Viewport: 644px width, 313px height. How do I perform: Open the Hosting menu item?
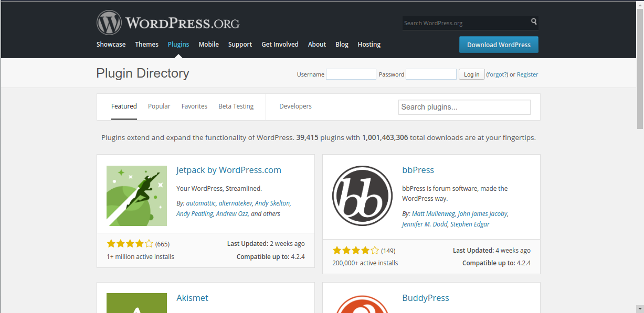point(369,45)
